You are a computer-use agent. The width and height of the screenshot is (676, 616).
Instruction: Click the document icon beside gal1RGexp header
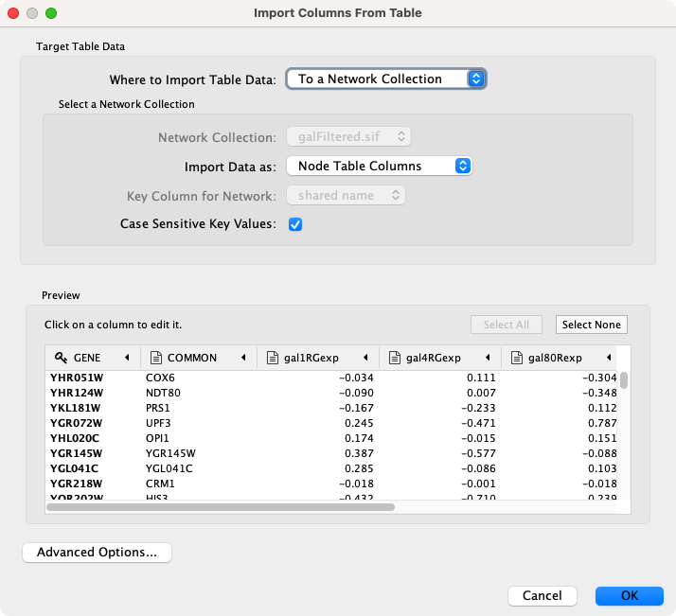point(273,358)
